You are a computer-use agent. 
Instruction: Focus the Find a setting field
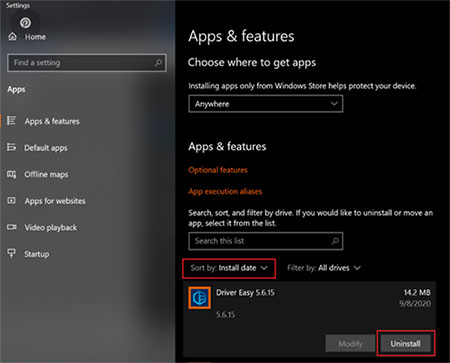pos(87,63)
